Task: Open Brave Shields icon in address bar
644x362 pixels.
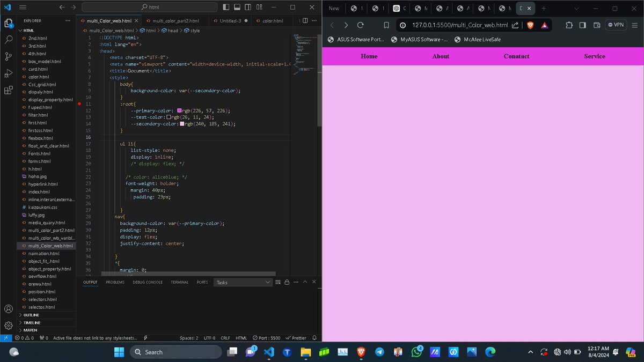Action: pos(530,25)
